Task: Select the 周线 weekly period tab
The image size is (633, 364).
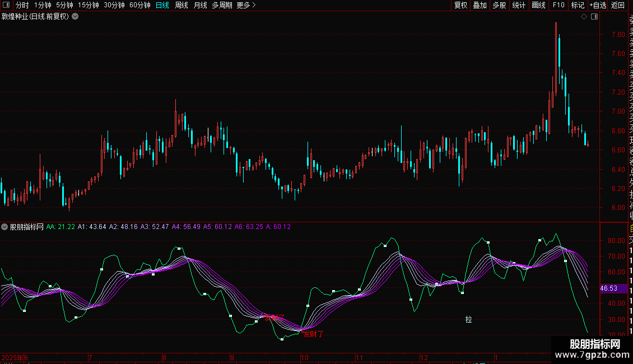Action: click(x=181, y=5)
